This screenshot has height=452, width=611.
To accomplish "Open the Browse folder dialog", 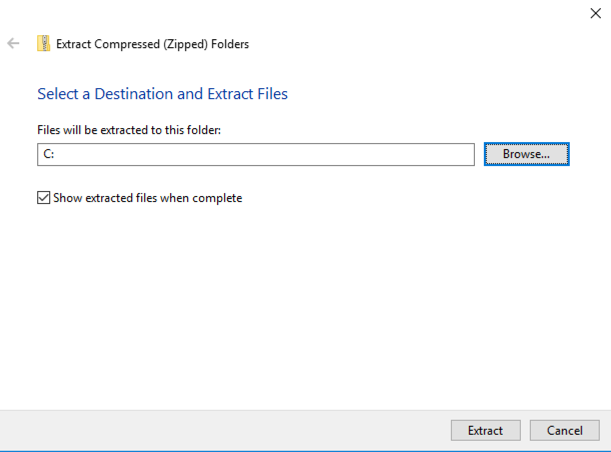I will 526,154.
